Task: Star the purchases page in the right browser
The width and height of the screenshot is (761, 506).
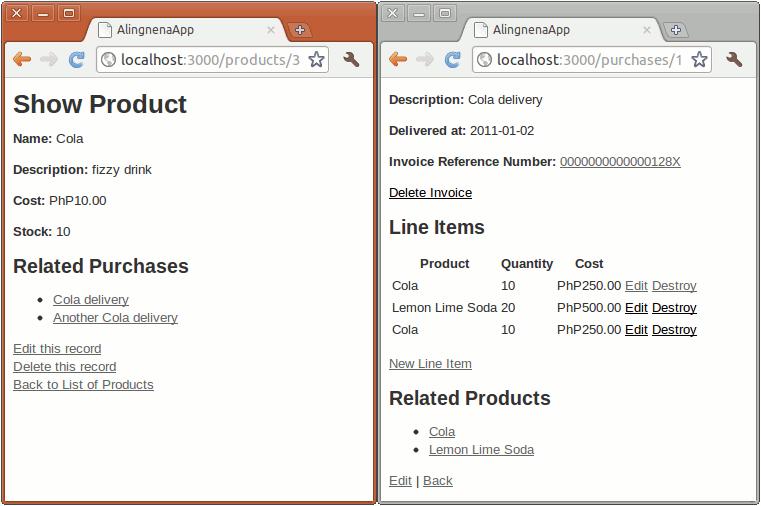Action: click(699, 60)
